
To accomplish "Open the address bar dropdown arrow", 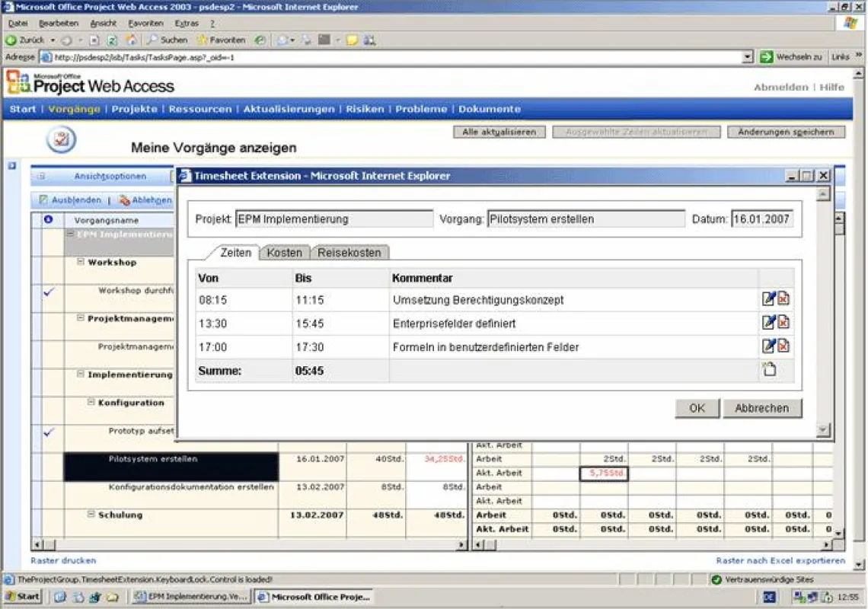I will (x=748, y=57).
